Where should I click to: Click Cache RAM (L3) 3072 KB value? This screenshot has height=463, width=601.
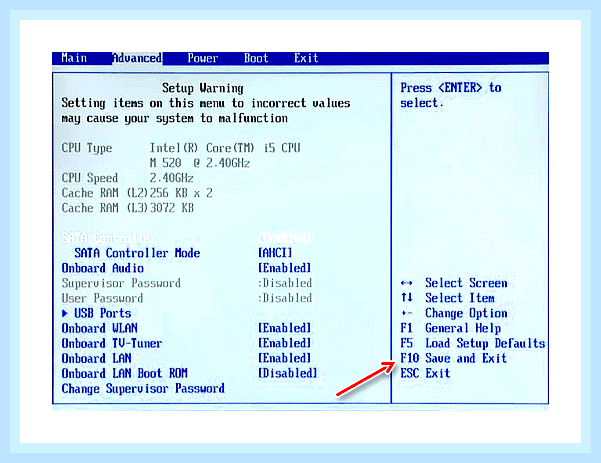pos(172,208)
